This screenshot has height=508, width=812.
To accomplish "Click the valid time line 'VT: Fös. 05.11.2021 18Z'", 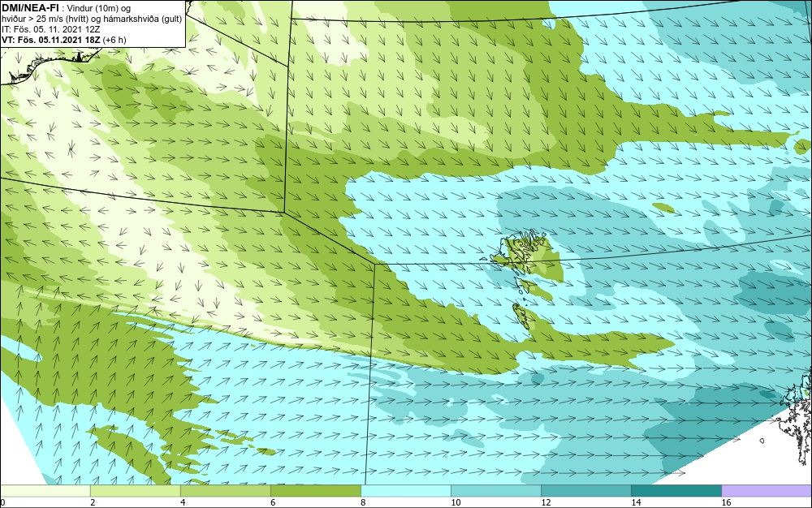I will 52,40.
